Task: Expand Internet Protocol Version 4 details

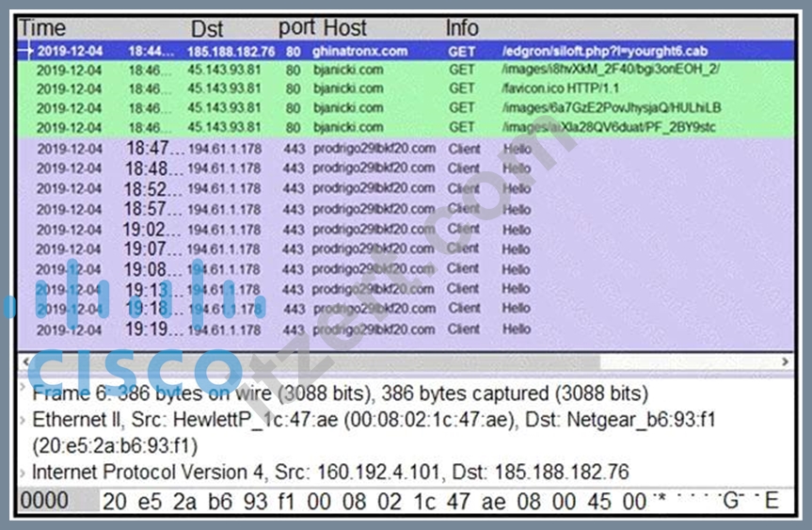Action: (23, 473)
